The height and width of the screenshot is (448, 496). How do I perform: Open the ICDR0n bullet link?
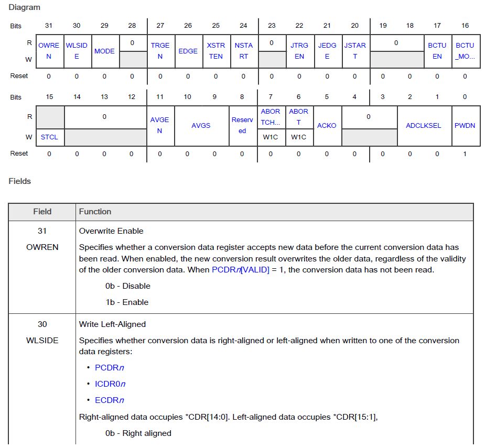[111, 384]
